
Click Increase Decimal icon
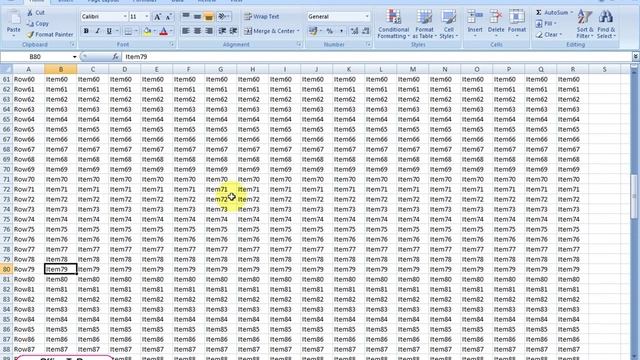354,31
